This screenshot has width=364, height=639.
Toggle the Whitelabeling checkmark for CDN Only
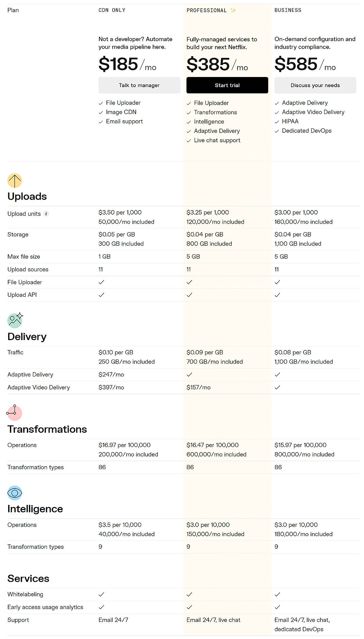coord(101,594)
